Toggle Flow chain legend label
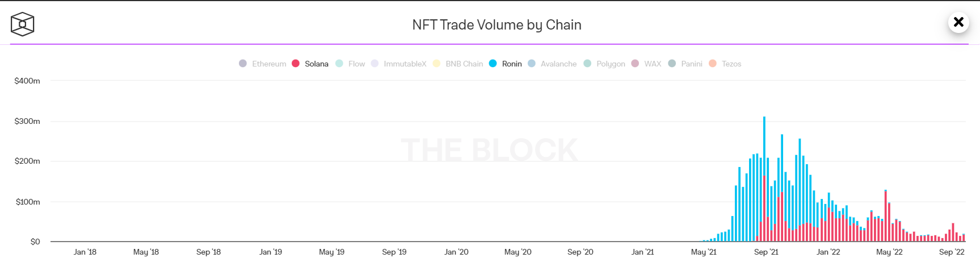Image resolution: width=980 pixels, height=262 pixels. [x=356, y=64]
